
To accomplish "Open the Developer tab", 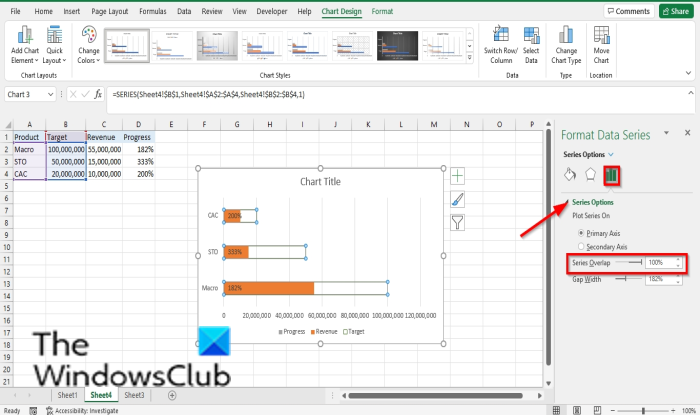I will (271, 11).
